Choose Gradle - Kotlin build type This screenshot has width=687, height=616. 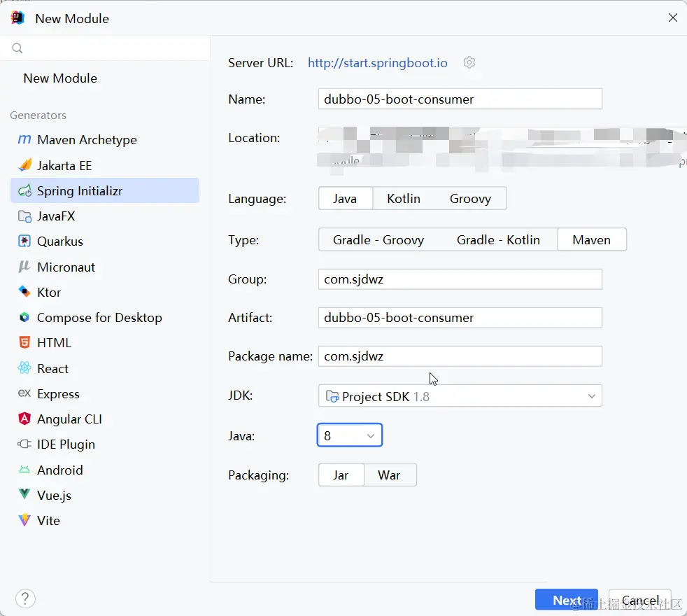click(x=498, y=240)
